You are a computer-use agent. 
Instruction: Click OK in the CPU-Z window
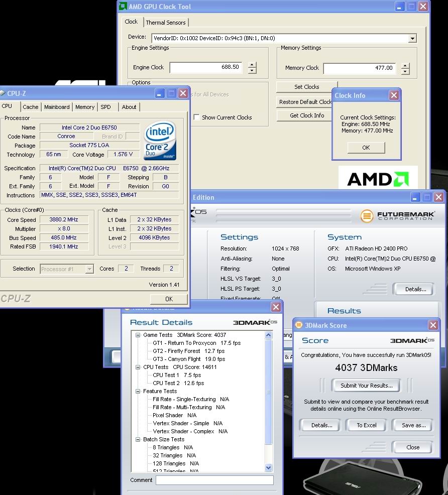(169, 299)
